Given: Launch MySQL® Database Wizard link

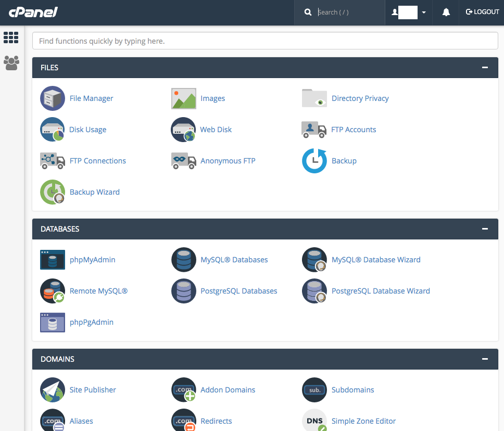Looking at the screenshot, I should tap(376, 260).
